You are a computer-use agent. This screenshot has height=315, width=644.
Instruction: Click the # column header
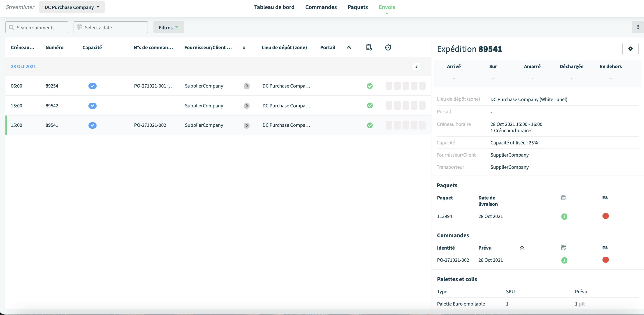point(244,47)
